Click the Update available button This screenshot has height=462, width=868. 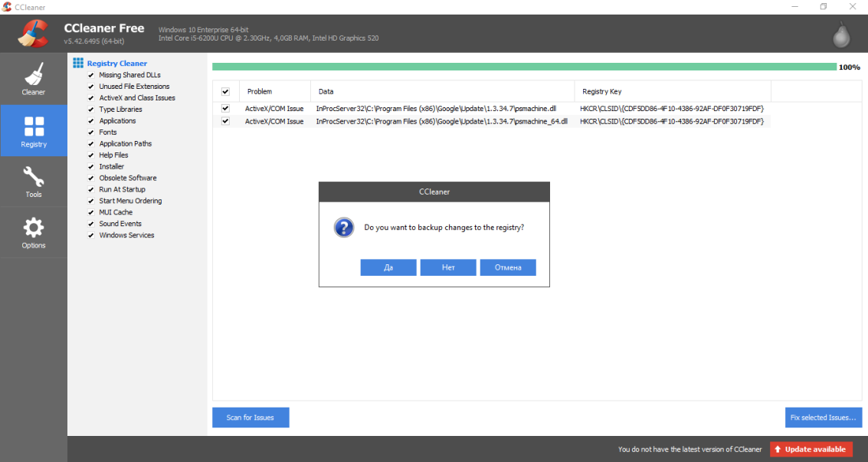point(811,449)
